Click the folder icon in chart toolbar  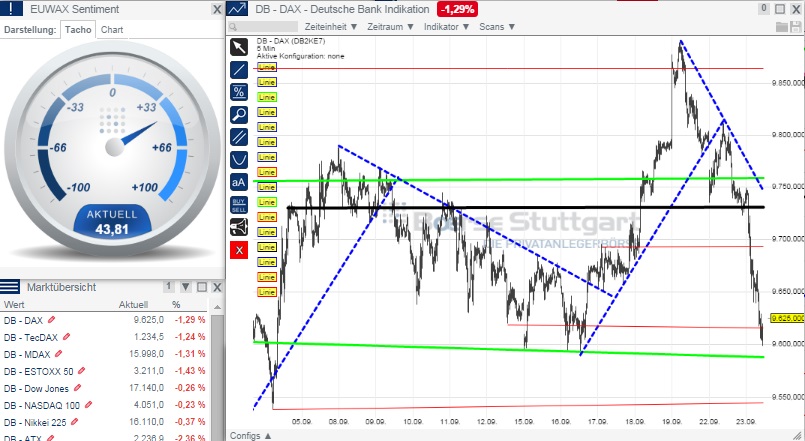tap(781, 27)
